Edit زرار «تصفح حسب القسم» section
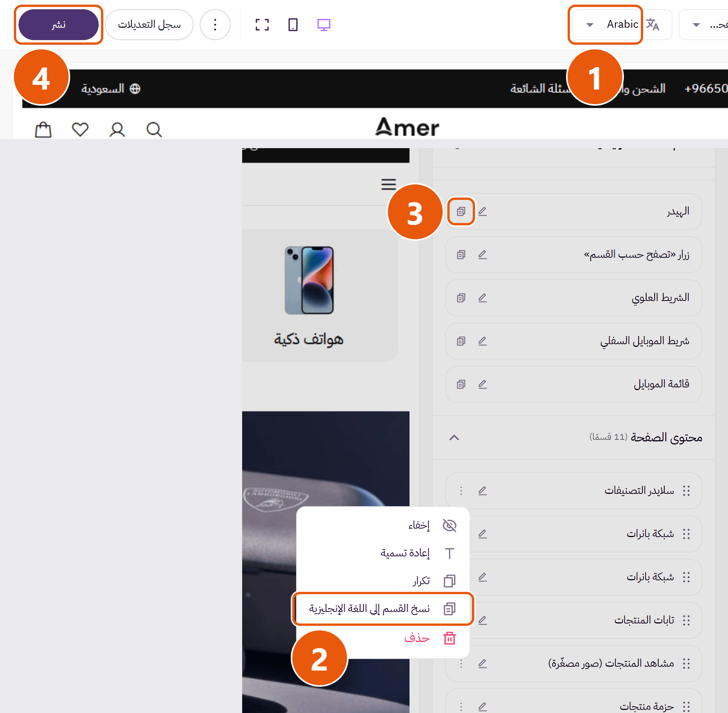 (483, 255)
